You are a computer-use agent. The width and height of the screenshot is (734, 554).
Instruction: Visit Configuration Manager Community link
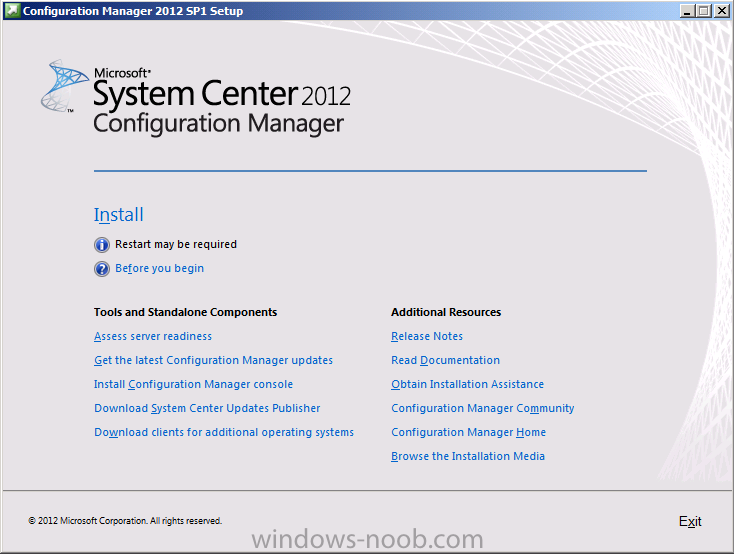pyautogui.click(x=483, y=408)
